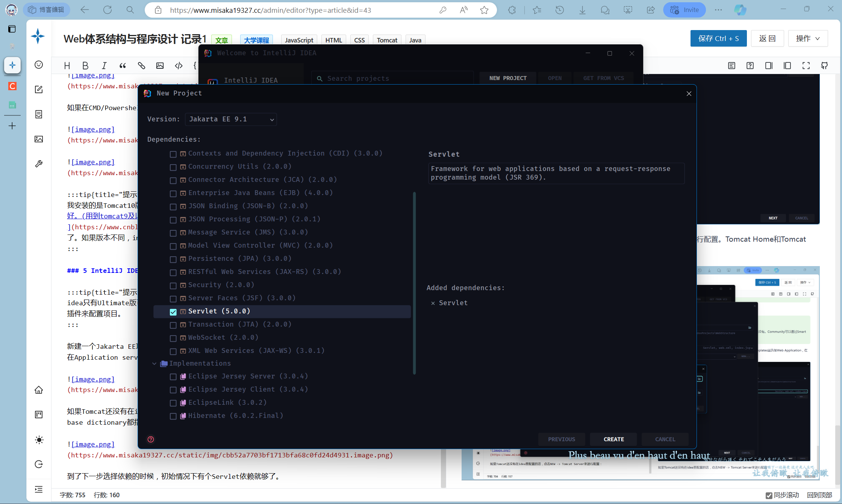The width and height of the screenshot is (842, 504).
Task: Open the write article icon in sidebar
Action: pos(39,89)
